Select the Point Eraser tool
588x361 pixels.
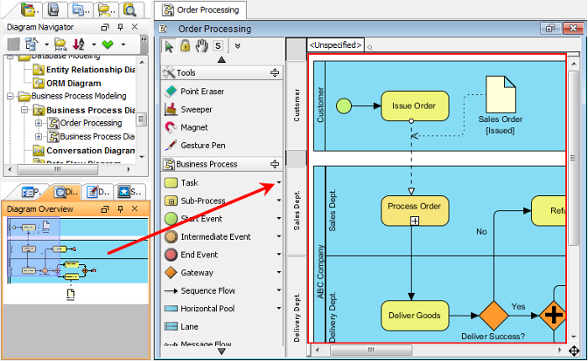pyautogui.click(x=194, y=91)
